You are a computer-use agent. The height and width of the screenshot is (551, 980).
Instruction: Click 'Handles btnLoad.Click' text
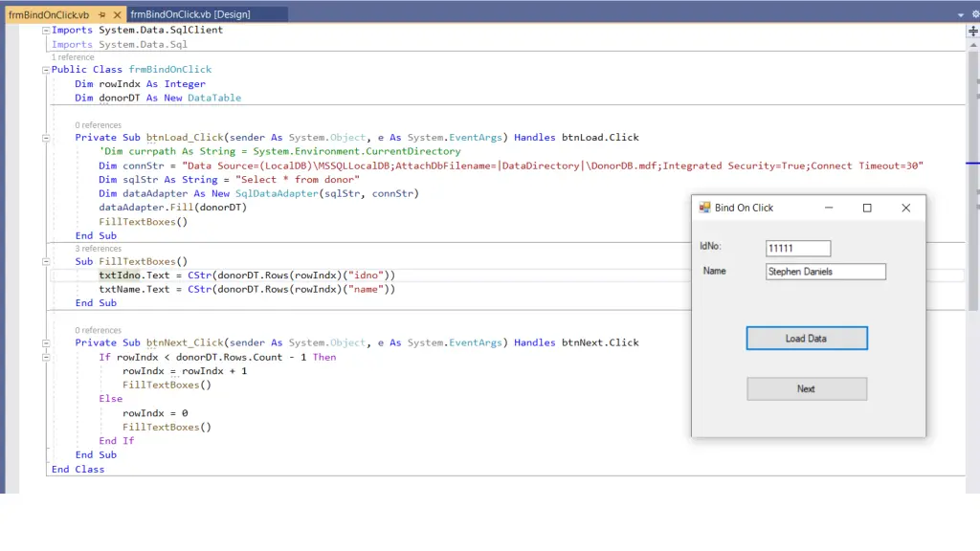coord(576,138)
